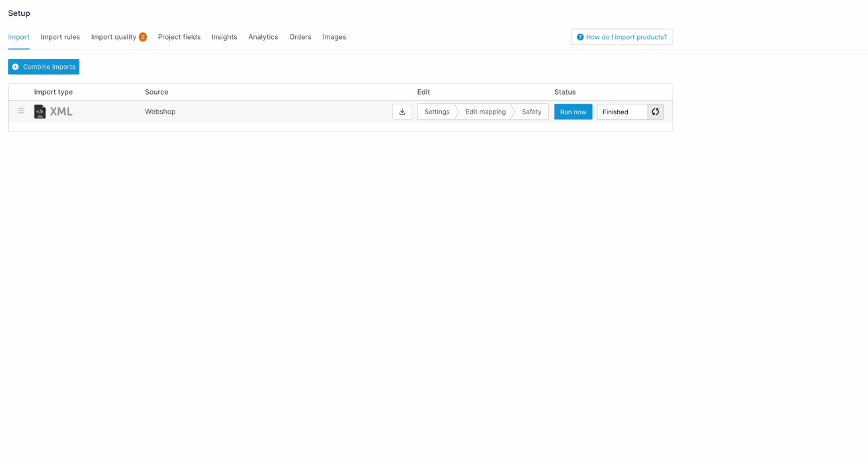This screenshot has width=868, height=462.
Task: Open the Orders tab
Action: [300, 37]
